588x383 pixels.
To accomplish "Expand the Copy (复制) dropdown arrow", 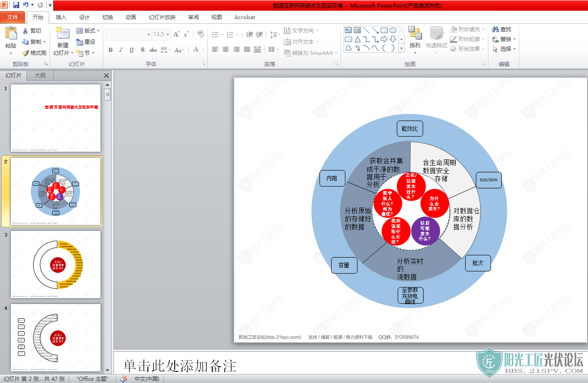I will (45, 42).
